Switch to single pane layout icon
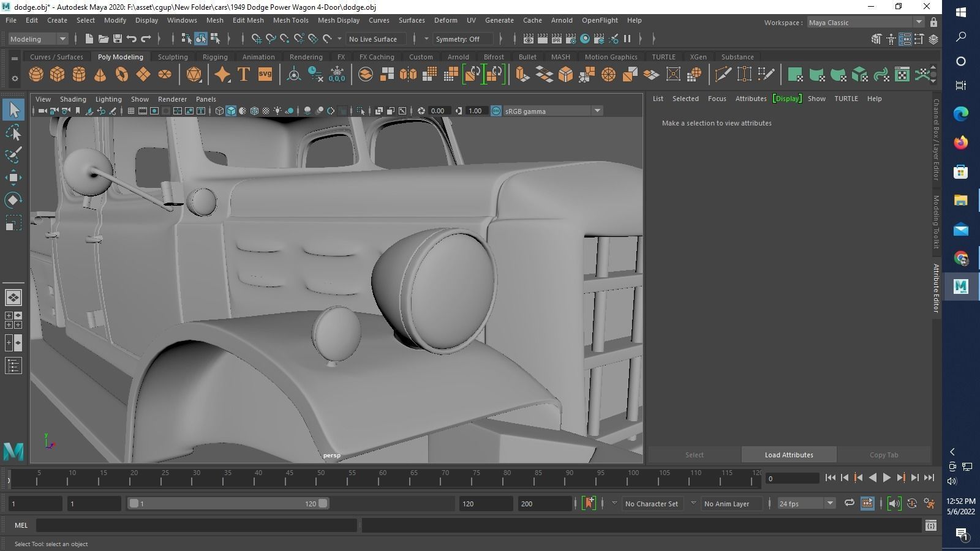This screenshot has height=551, width=980. pyautogui.click(x=13, y=298)
